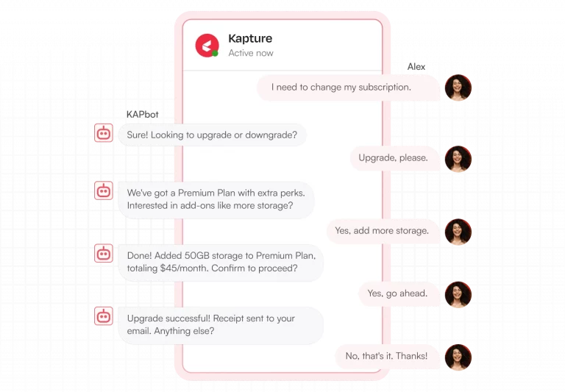Click Alex's avatar next to 'I need to change'
This screenshot has width=565, height=392.
(458, 88)
